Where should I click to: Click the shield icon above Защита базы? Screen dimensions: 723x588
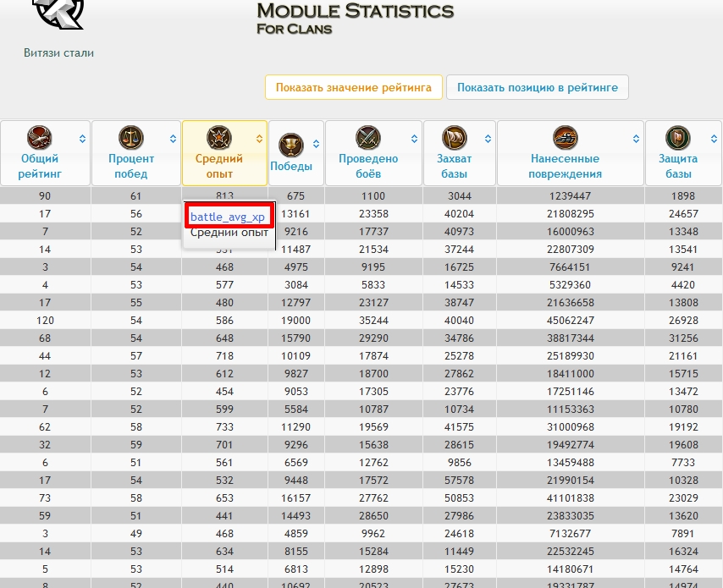coord(677,137)
